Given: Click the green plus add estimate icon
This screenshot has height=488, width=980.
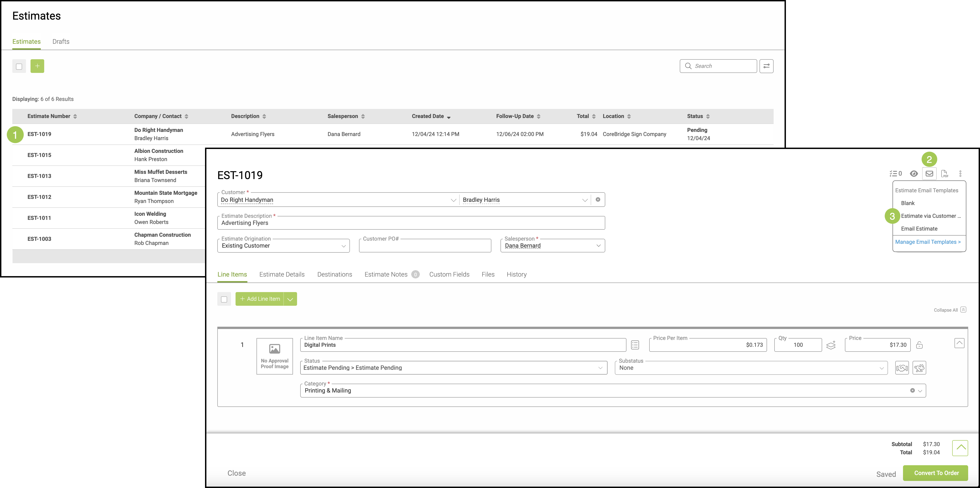Looking at the screenshot, I should pyautogui.click(x=37, y=66).
